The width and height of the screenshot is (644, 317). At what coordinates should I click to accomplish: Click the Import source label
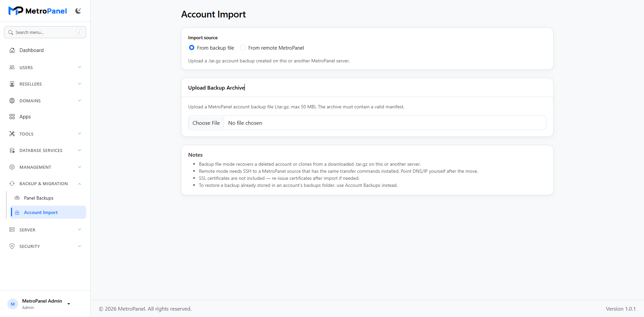tap(203, 38)
